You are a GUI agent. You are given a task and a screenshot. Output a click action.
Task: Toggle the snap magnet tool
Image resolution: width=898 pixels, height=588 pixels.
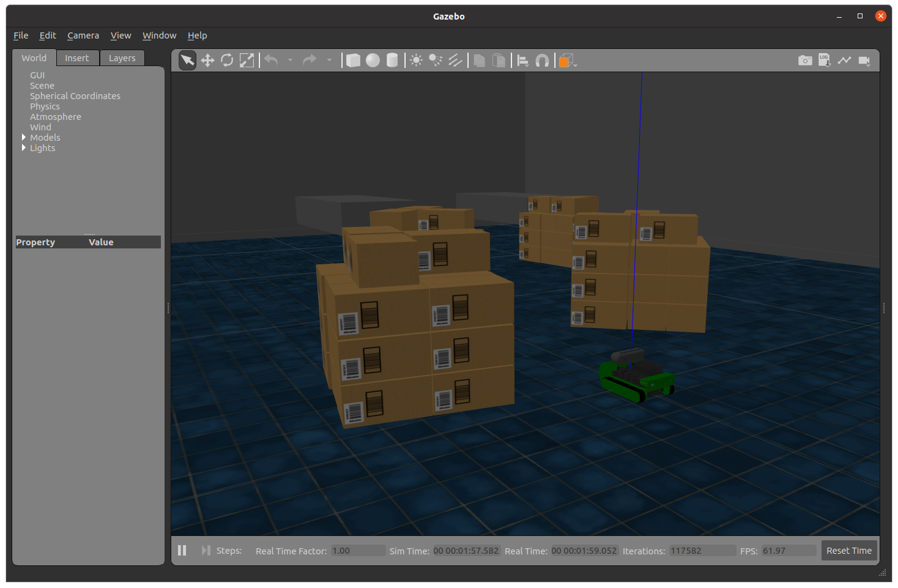pos(542,60)
